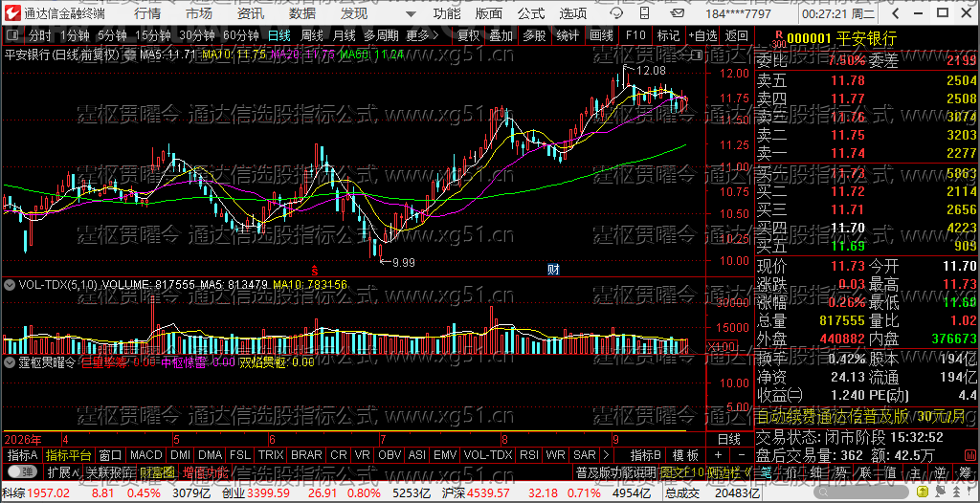Switch to the MACD indicator tab

click(145, 455)
